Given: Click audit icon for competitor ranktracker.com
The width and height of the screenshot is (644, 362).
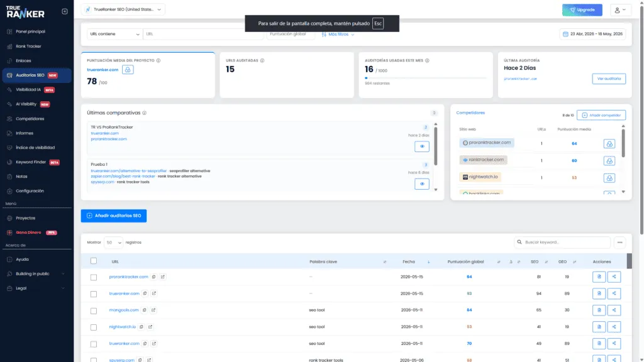Looking at the screenshot, I should (609, 161).
